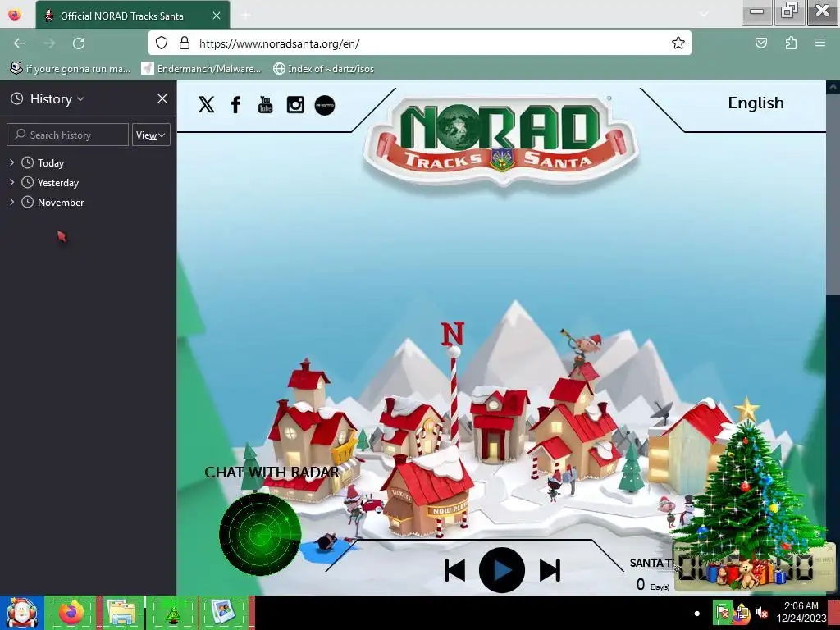This screenshot has width=840, height=630.
Task: Open the Santa Start button
Action: 21,613
